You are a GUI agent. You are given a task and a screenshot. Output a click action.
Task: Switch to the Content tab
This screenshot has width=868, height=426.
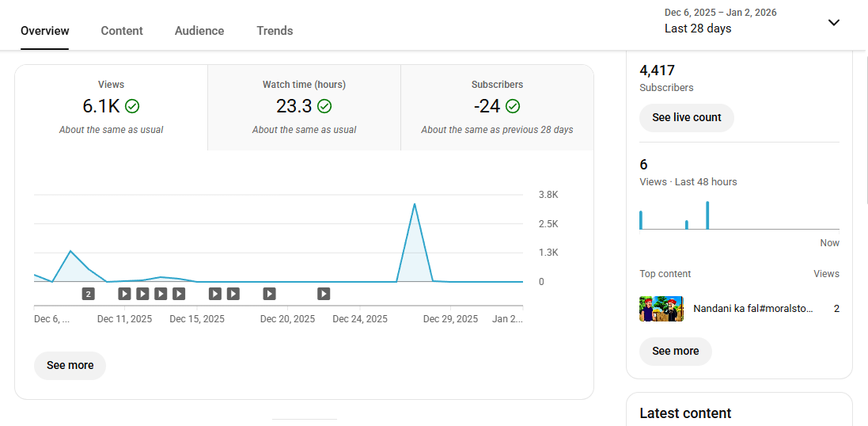122,31
